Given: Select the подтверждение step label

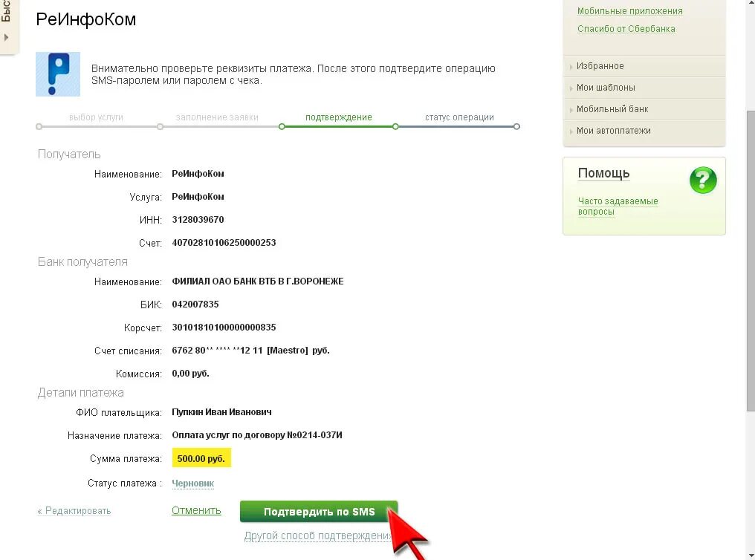Looking at the screenshot, I should point(339,117).
